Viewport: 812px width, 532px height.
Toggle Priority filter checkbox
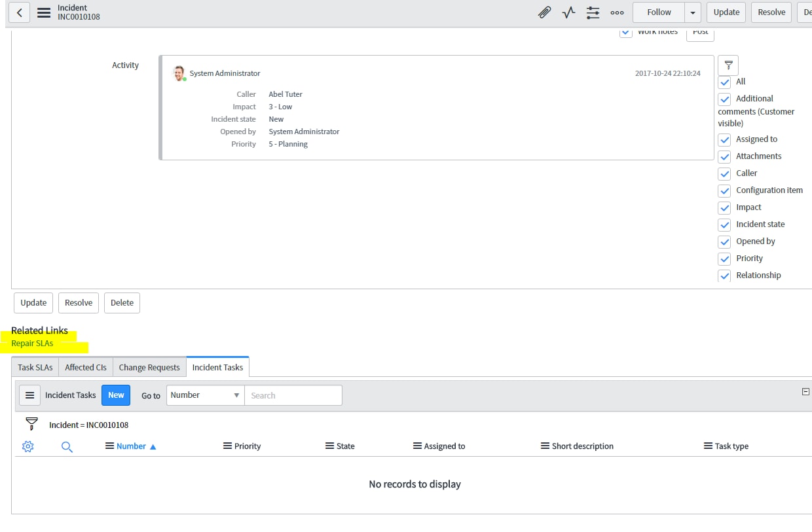(x=724, y=259)
